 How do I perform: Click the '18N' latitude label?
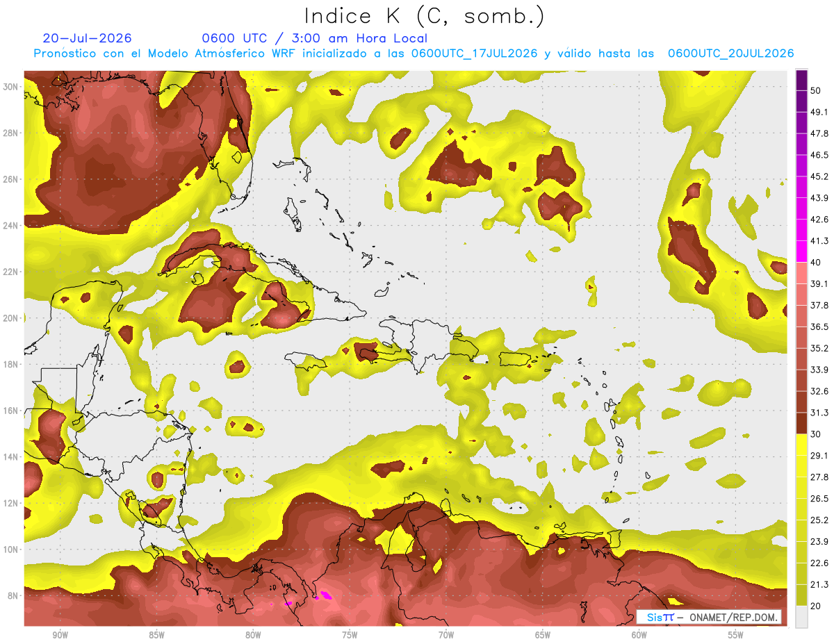10,364
